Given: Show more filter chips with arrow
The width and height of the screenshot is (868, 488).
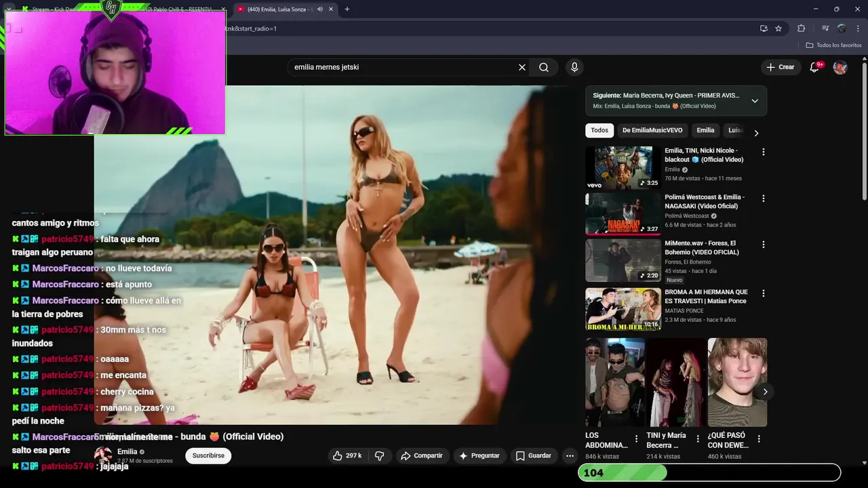Looking at the screenshot, I should 756,133.
